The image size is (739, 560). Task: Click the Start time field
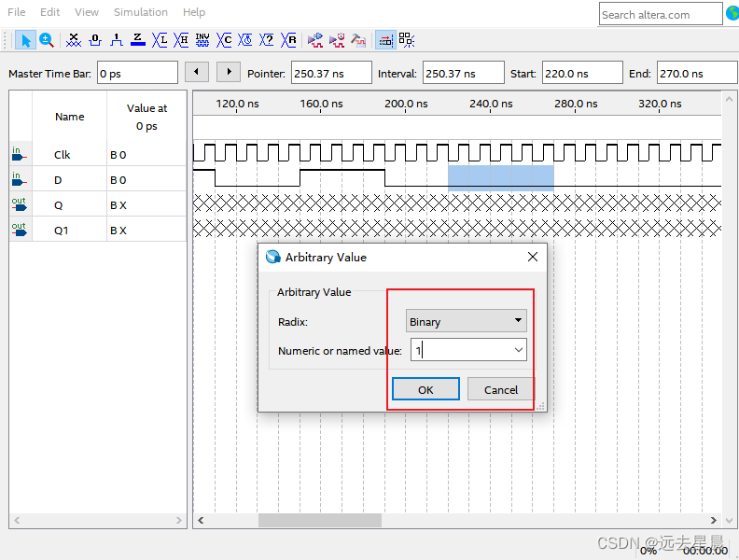point(582,73)
